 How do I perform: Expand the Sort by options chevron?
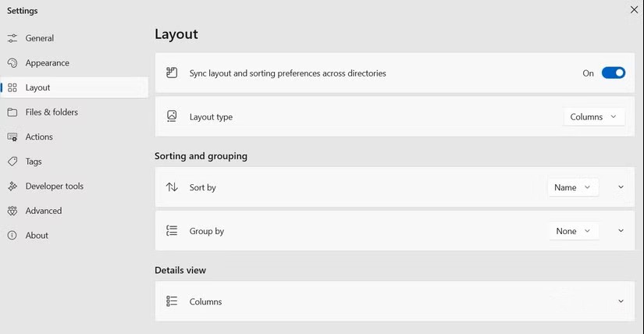tap(621, 187)
